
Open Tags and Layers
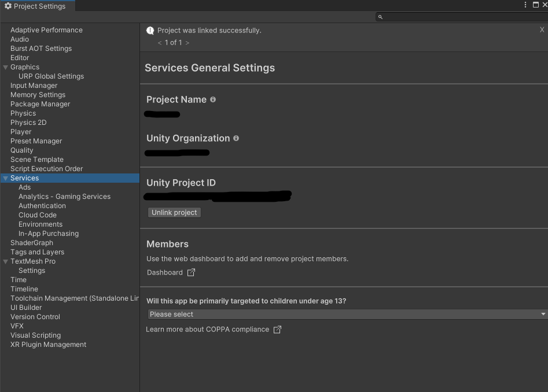[38, 252]
